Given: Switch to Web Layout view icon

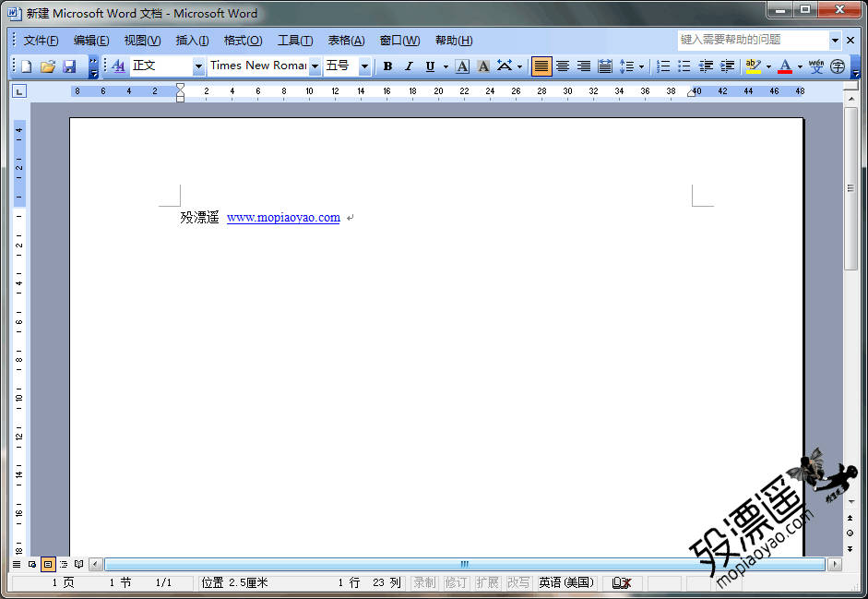Looking at the screenshot, I should coord(32,564).
